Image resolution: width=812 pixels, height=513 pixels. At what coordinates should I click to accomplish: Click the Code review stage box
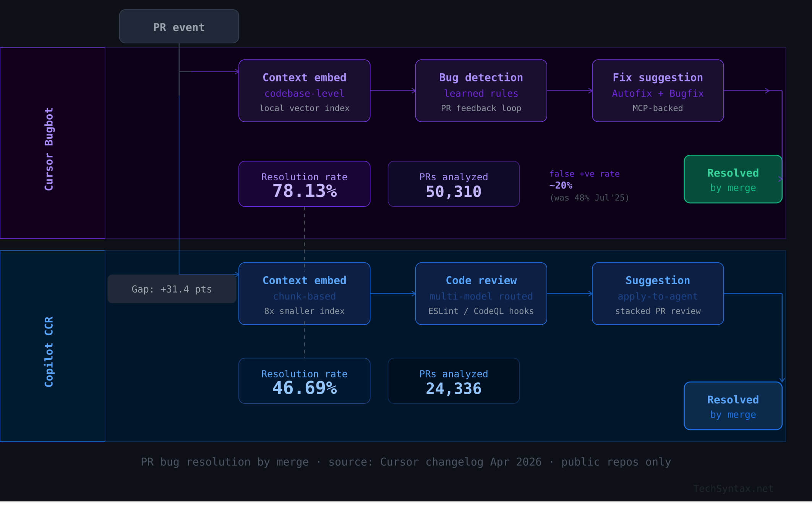point(481,294)
